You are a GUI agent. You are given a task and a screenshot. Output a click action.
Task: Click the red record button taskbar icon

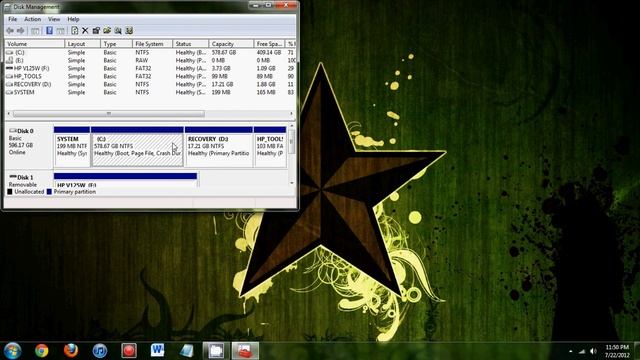click(129, 351)
